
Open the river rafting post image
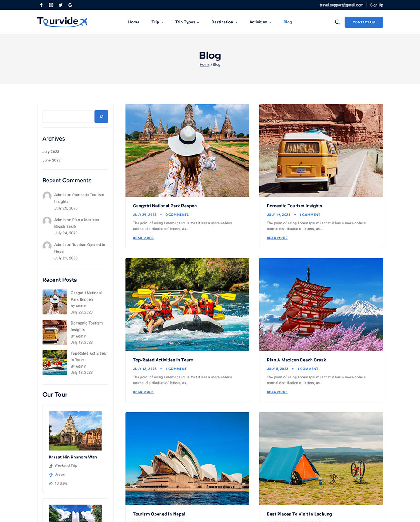coord(187,304)
